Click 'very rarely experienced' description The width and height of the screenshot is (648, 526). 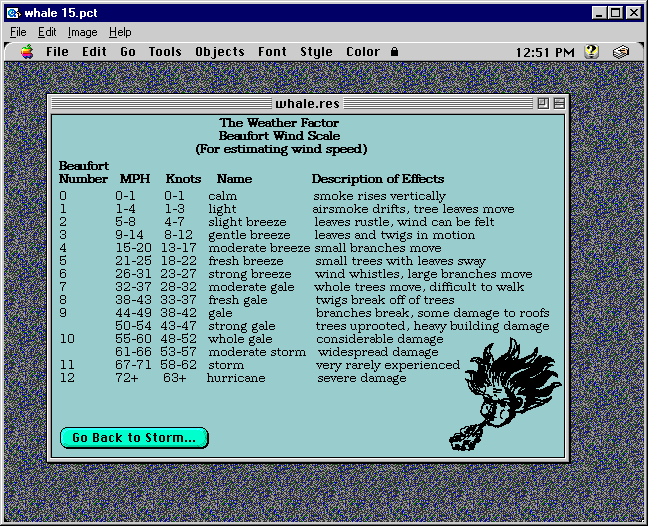pyautogui.click(x=388, y=365)
